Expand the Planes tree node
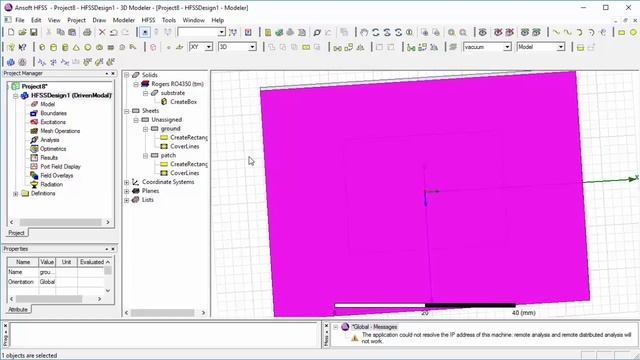 coord(127,191)
